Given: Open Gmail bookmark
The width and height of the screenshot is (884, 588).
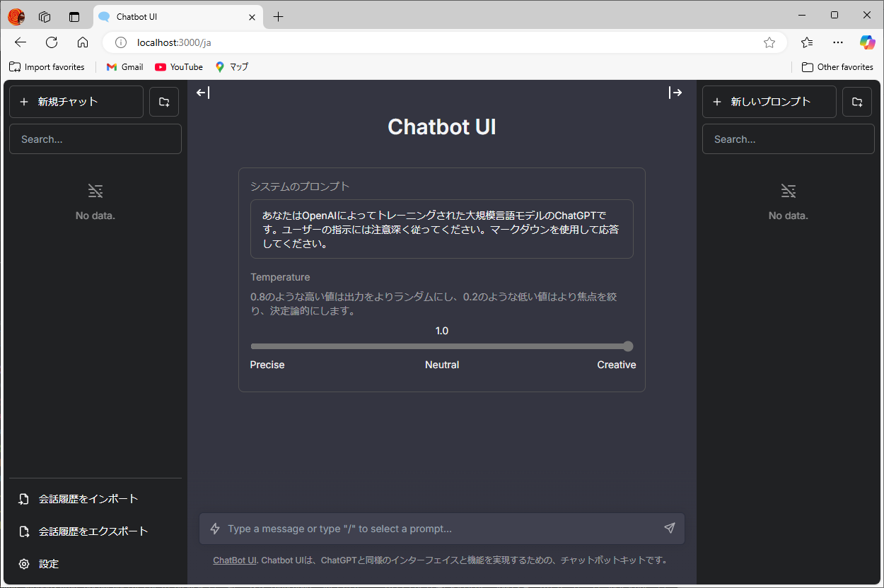Looking at the screenshot, I should point(124,67).
